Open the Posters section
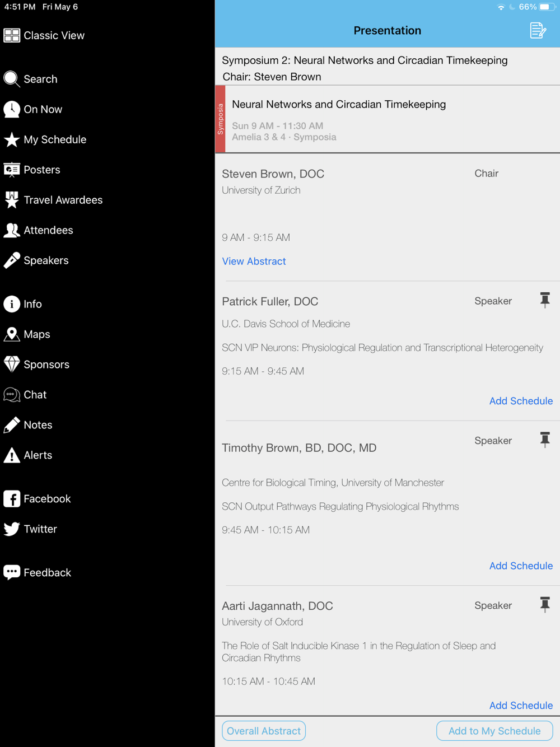Screen dimensions: 560x747 (32, 170)
